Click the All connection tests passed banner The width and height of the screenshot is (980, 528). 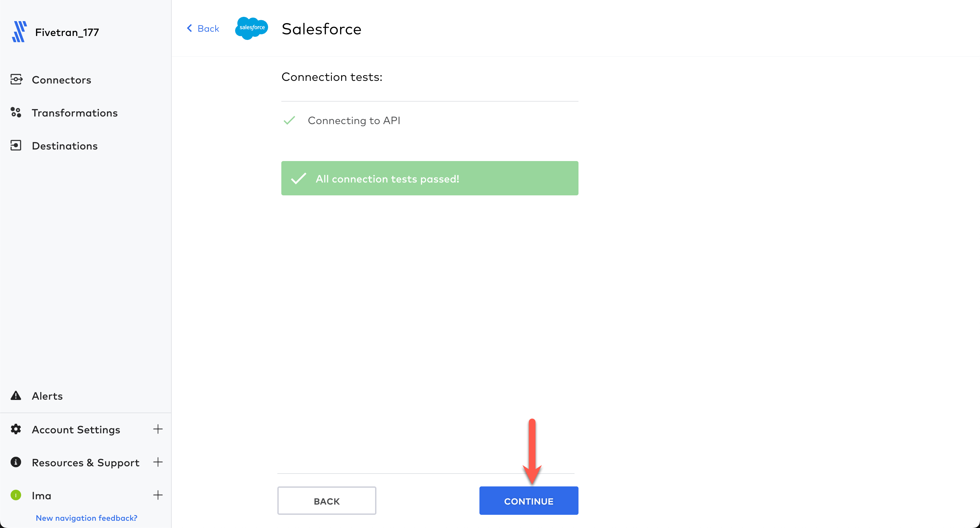coord(430,178)
